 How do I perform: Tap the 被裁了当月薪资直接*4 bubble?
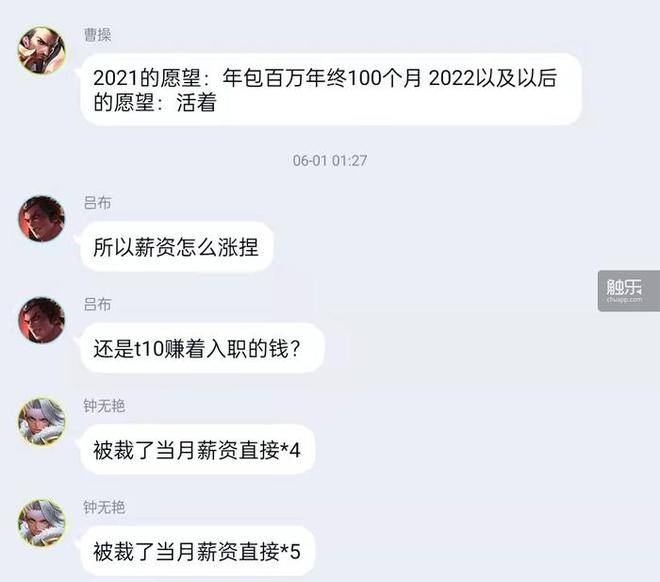pos(197,449)
